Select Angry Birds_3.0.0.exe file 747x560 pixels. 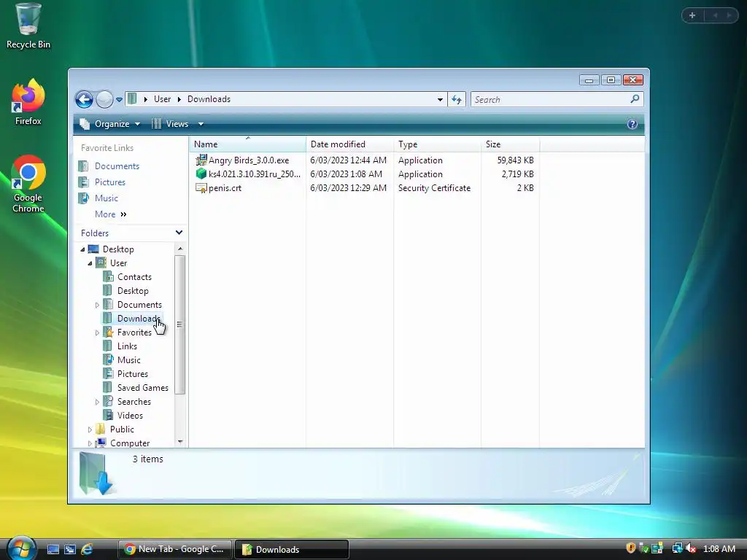point(249,160)
